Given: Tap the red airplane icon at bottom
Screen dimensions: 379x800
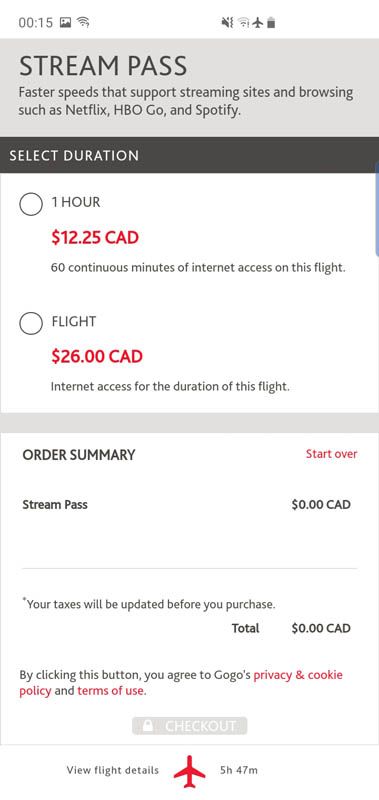Looking at the screenshot, I should coord(189,771).
